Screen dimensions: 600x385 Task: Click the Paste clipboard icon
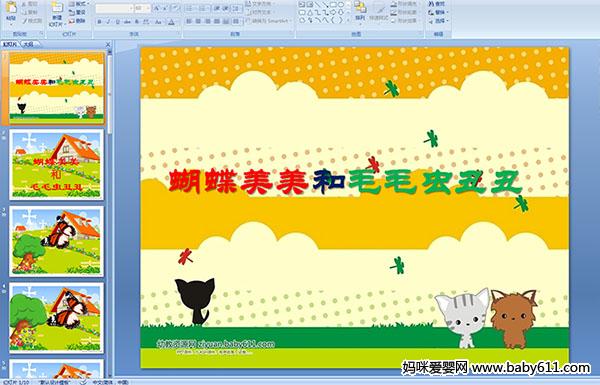coord(11,8)
